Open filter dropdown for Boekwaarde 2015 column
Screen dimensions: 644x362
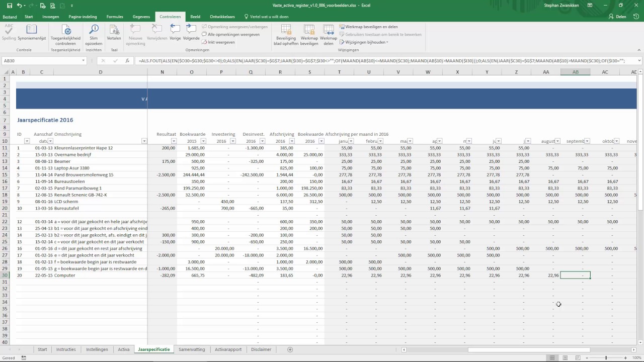(x=203, y=141)
